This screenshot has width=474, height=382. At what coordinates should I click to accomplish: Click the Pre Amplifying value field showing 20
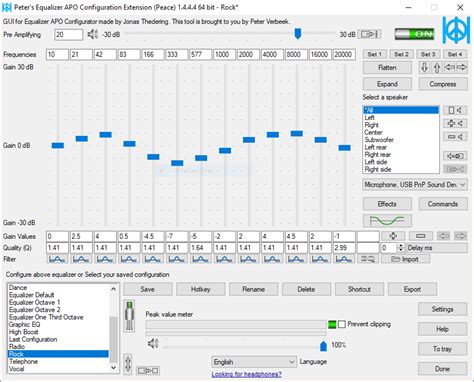click(x=68, y=34)
